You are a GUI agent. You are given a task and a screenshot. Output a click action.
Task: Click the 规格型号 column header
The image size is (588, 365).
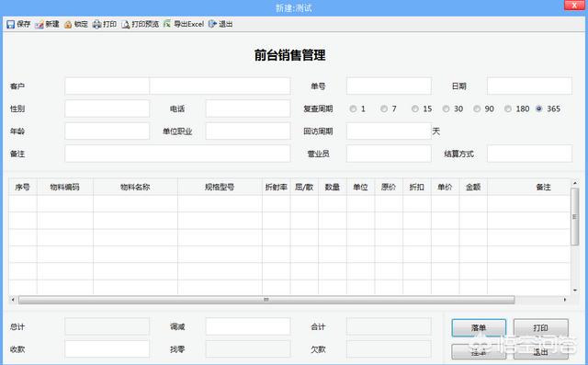(x=220, y=187)
